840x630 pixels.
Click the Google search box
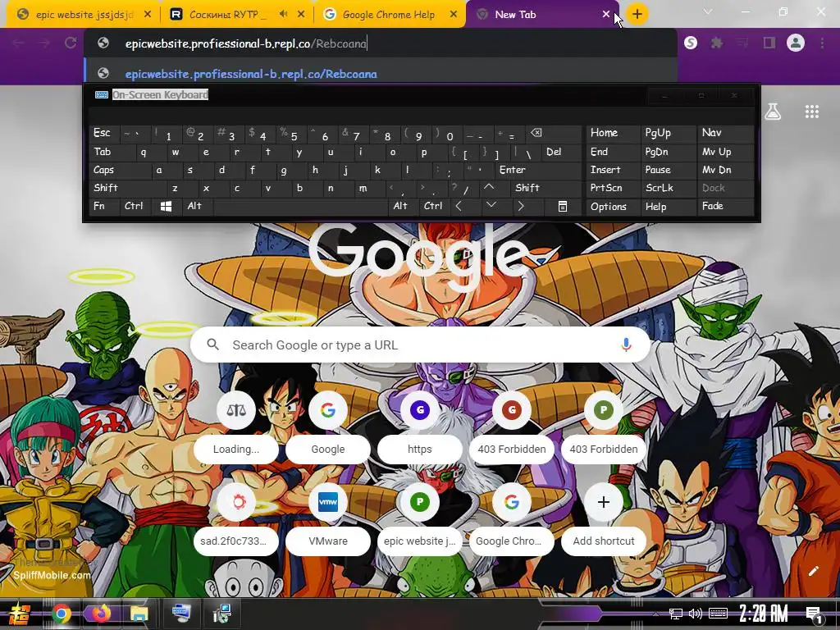pyautogui.click(x=420, y=345)
